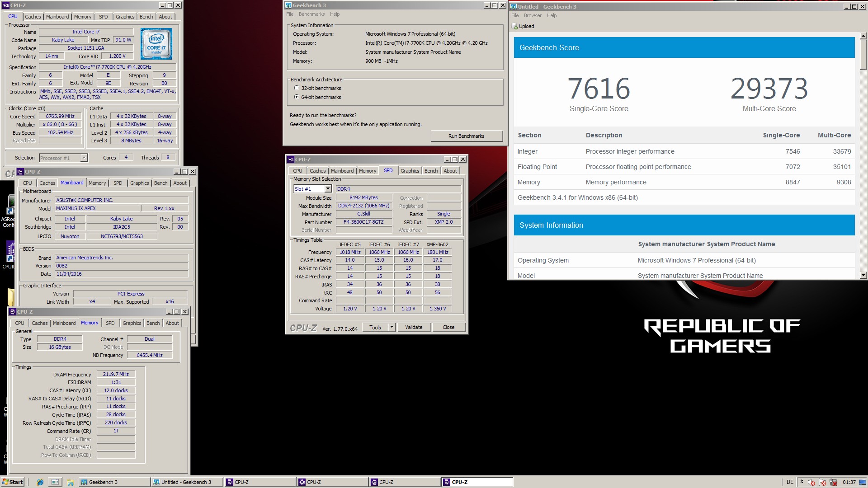Select the 64-bit benchmarks radio button
The image size is (868, 488).
[297, 97]
